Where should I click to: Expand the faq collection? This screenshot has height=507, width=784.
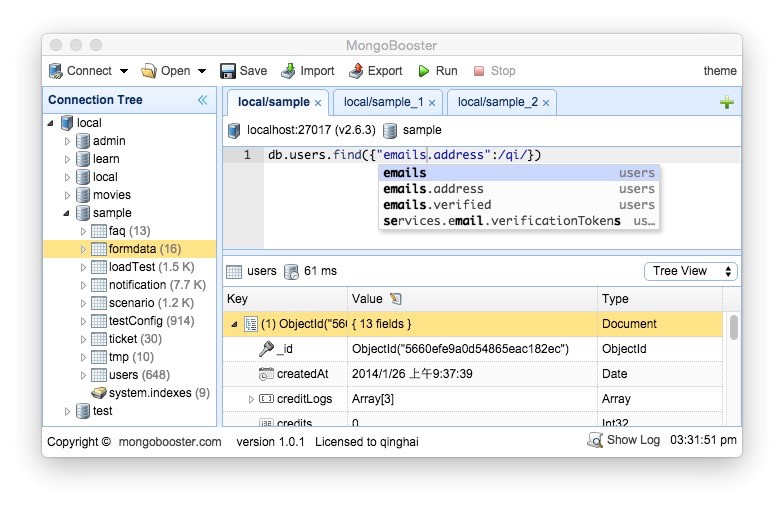(x=83, y=231)
